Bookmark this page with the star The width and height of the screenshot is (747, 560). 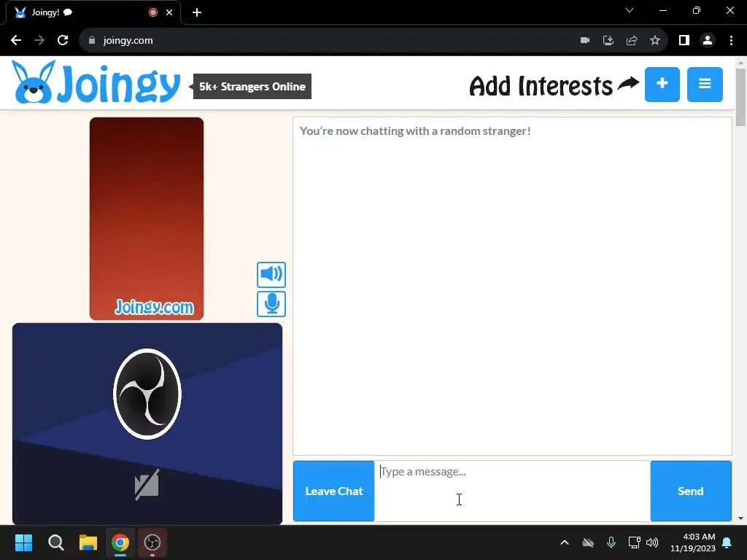pos(655,41)
